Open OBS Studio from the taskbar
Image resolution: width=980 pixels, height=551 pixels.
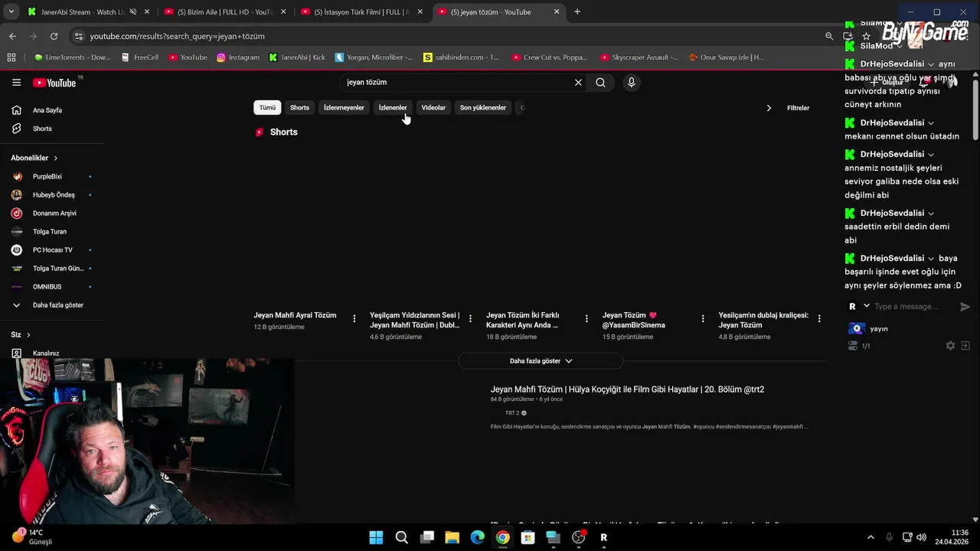point(578,537)
